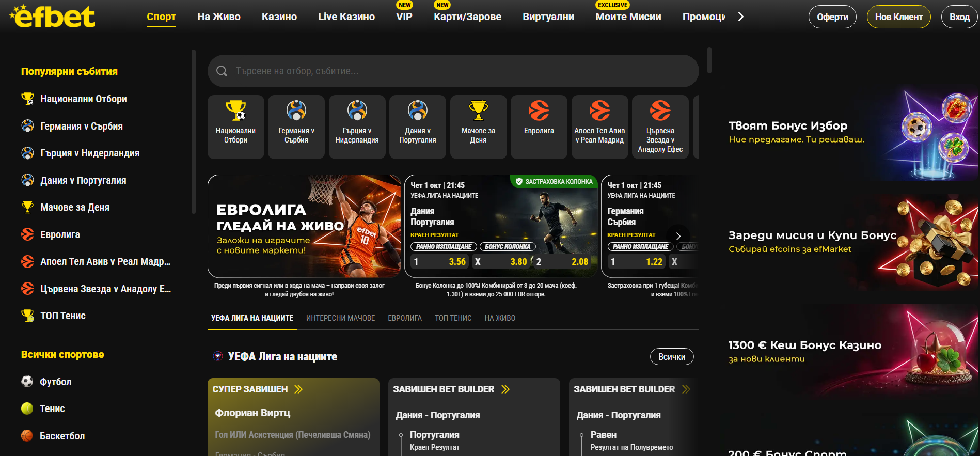Select odds 1.22 for Германия win

(636, 262)
